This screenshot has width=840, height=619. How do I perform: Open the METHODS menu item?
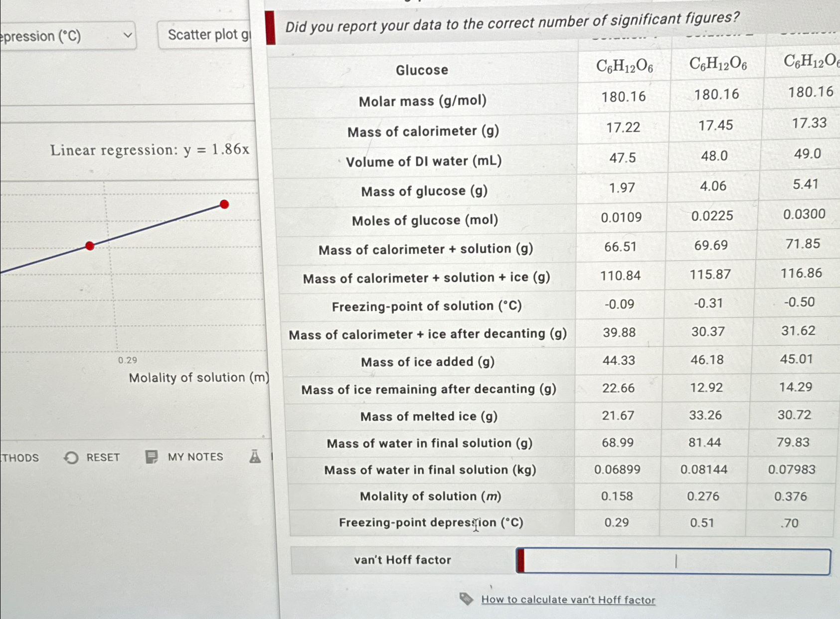pyautogui.click(x=19, y=458)
